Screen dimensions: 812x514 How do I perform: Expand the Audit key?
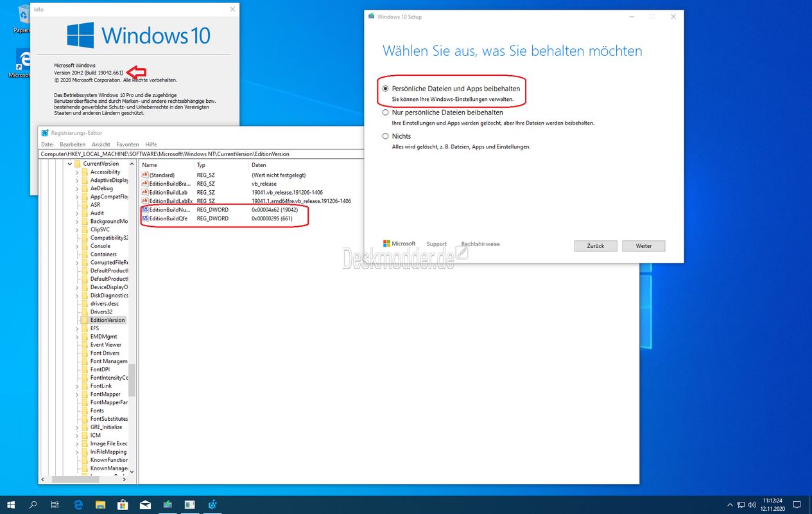coord(77,213)
